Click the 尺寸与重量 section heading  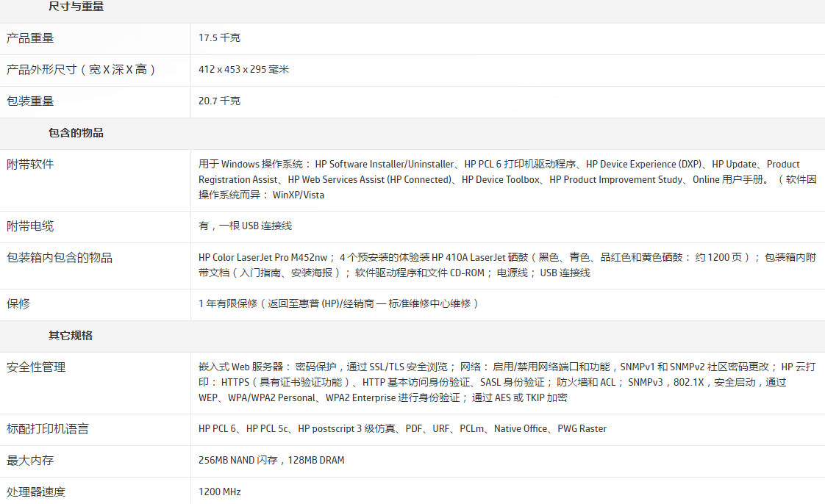tap(76, 7)
